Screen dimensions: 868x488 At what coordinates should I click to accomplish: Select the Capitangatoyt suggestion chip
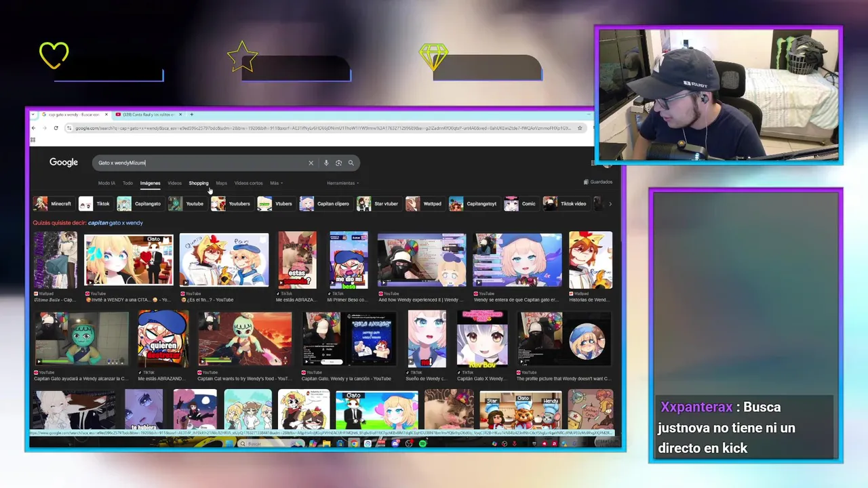[x=474, y=204]
